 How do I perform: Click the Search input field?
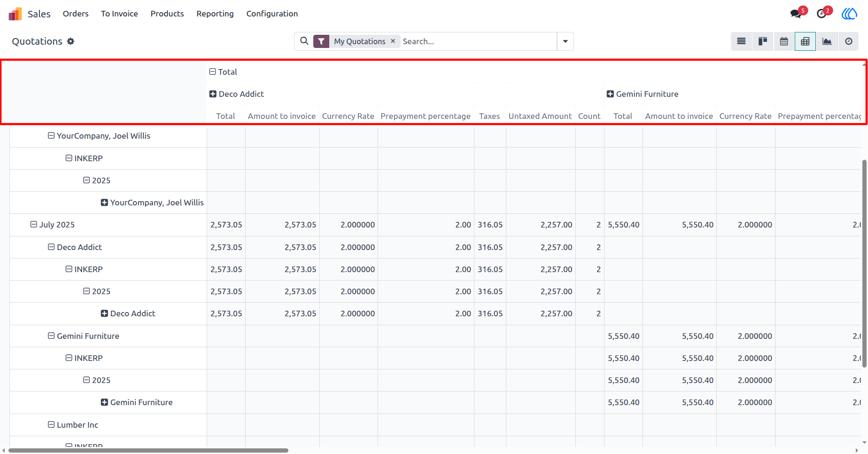(x=478, y=41)
